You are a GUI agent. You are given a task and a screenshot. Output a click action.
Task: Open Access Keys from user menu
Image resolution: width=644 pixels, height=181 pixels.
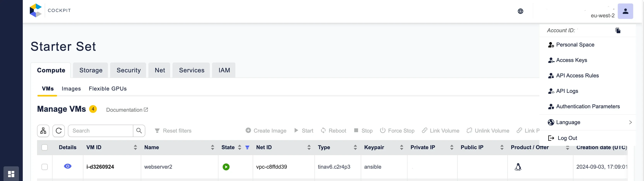point(571,60)
